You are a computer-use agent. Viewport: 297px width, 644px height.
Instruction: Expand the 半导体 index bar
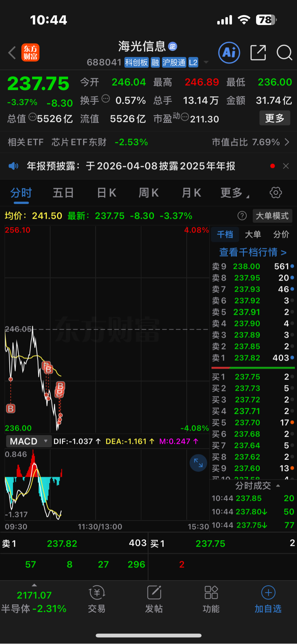[34, 601]
